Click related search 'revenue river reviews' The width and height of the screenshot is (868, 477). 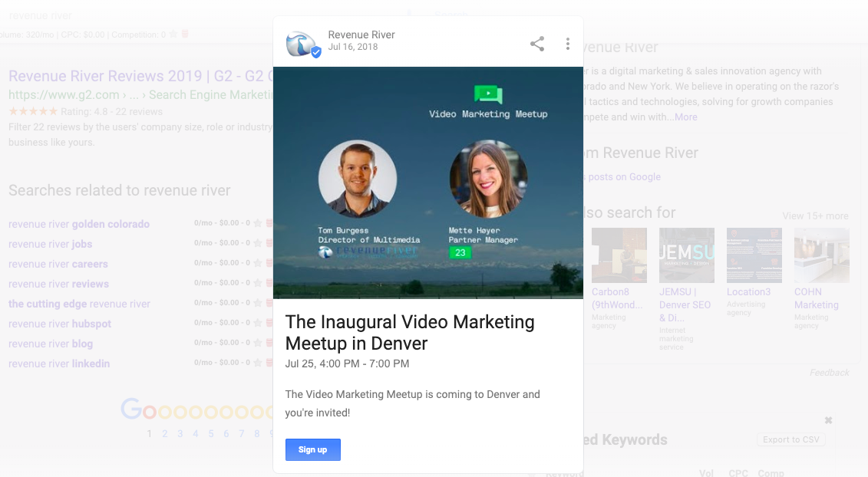(58, 284)
